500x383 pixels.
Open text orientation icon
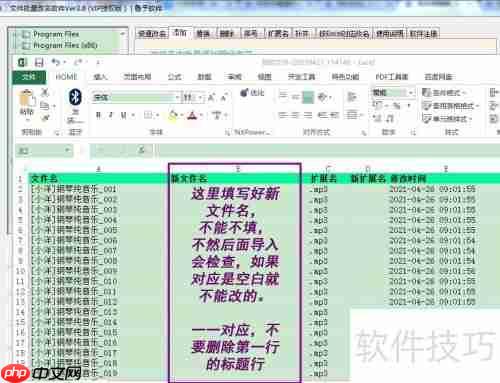pos(322,97)
